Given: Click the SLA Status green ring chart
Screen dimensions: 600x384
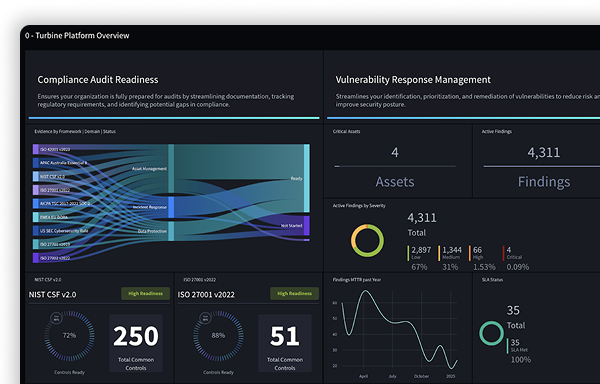Looking at the screenshot, I should point(492,333).
